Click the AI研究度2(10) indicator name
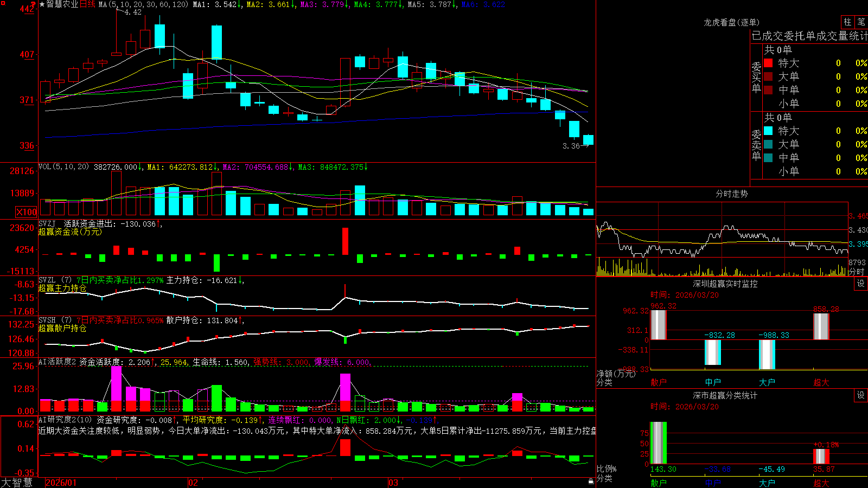 pyautogui.click(x=65, y=420)
